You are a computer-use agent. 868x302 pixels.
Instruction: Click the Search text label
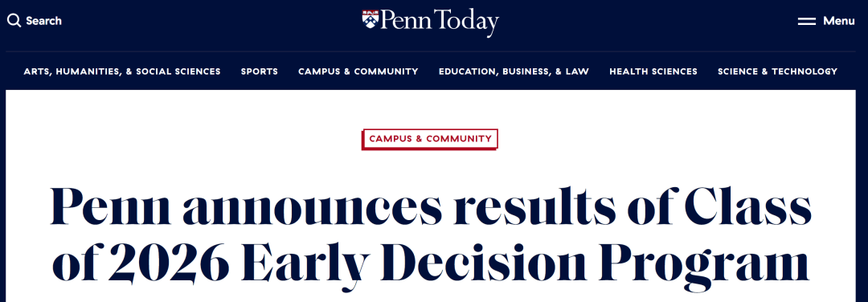[43, 21]
